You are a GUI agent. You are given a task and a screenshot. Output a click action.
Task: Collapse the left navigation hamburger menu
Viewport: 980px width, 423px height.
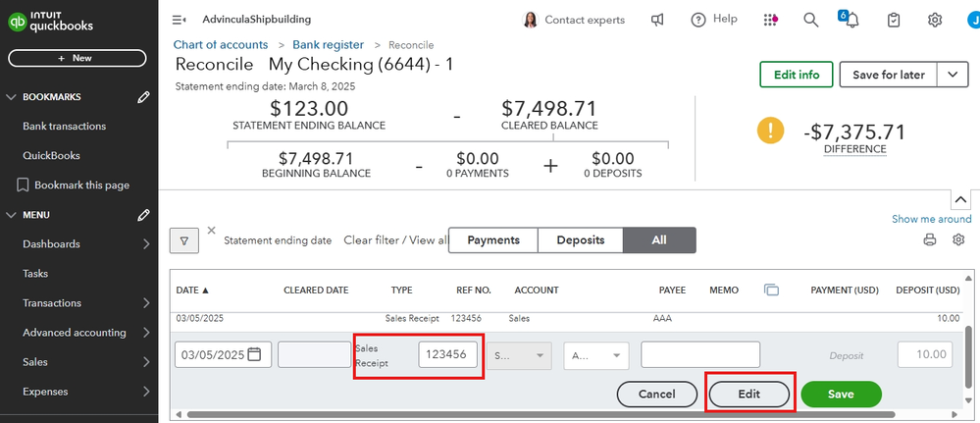pos(179,20)
